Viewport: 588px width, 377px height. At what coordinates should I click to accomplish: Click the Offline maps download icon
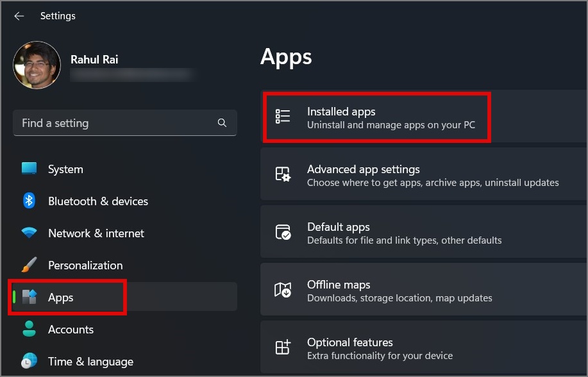[x=283, y=290]
